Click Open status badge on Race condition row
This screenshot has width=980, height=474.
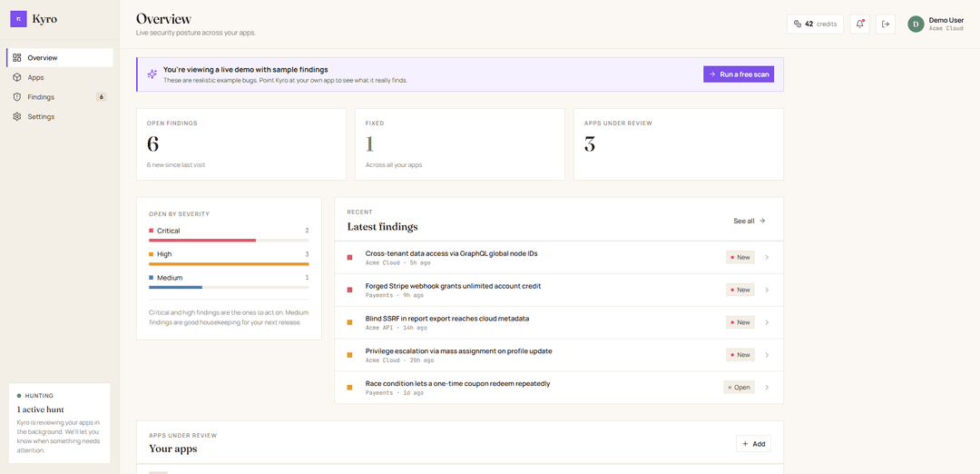(739, 387)
